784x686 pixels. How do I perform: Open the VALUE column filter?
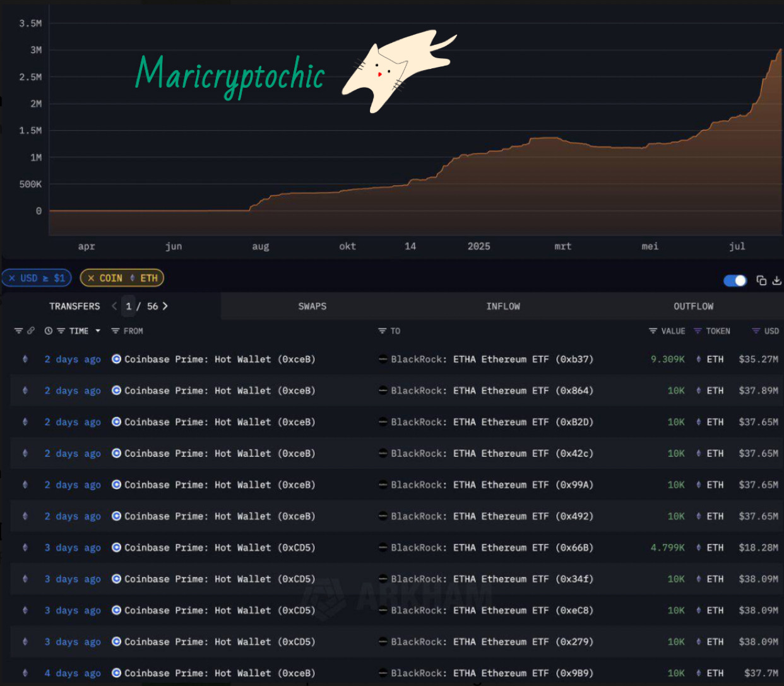(653, 331)
